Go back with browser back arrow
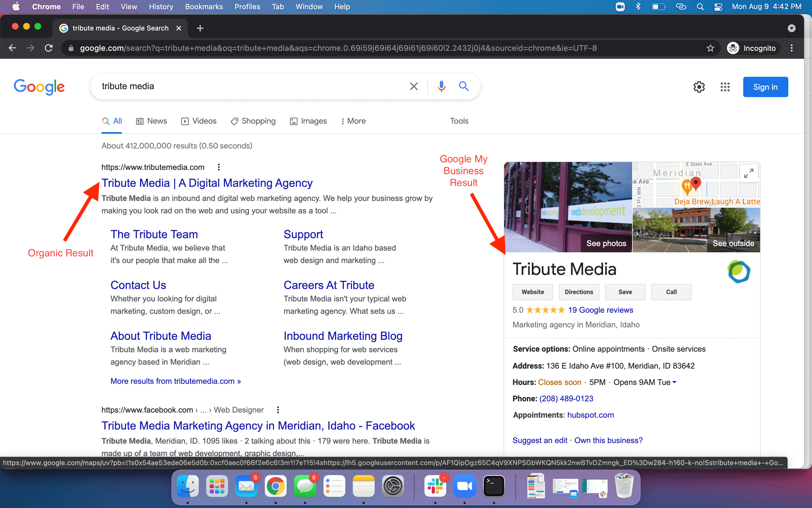The width and height of the screenshot is (812, 508). 12,48
